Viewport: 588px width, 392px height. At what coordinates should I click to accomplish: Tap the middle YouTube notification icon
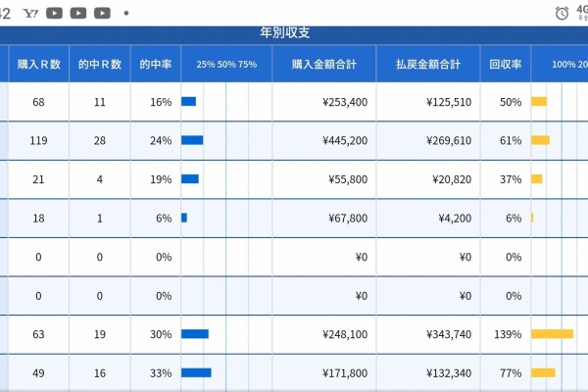tap(77, 13)
